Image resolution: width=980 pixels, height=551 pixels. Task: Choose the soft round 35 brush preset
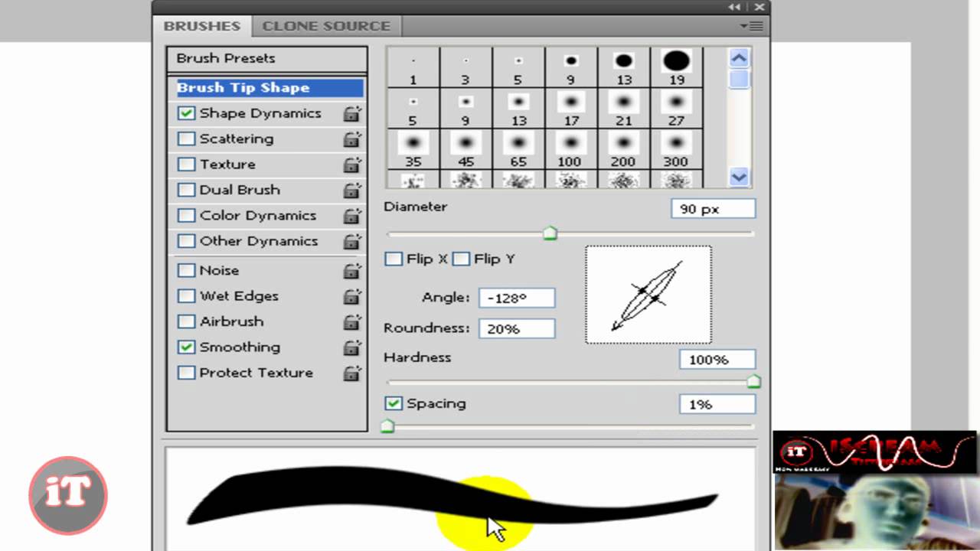(x=413, y=148)
